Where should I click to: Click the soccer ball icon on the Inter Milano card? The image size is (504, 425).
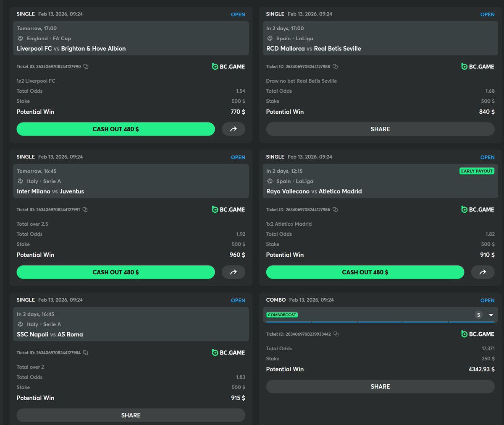(20, 181)
